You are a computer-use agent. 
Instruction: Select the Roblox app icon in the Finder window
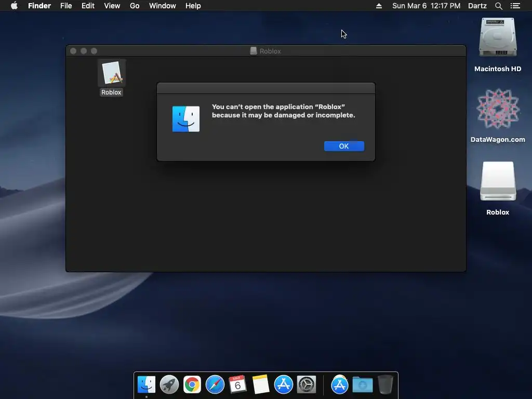[x=112, y=73]
